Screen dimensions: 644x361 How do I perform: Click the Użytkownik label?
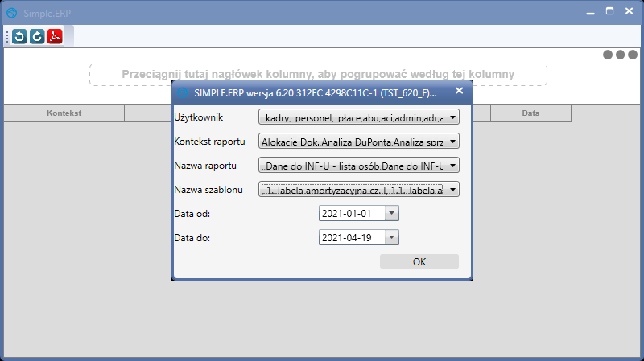coord(198,117)
